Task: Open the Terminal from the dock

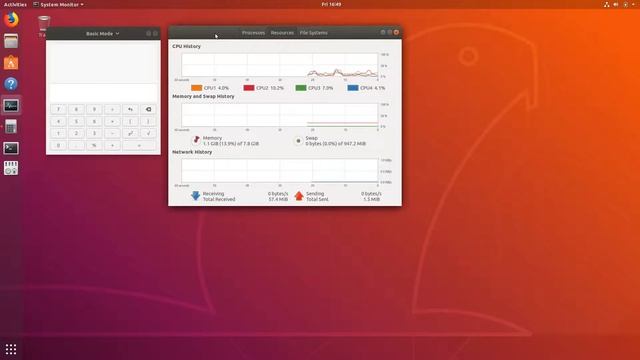Action: tap(11, 148)
